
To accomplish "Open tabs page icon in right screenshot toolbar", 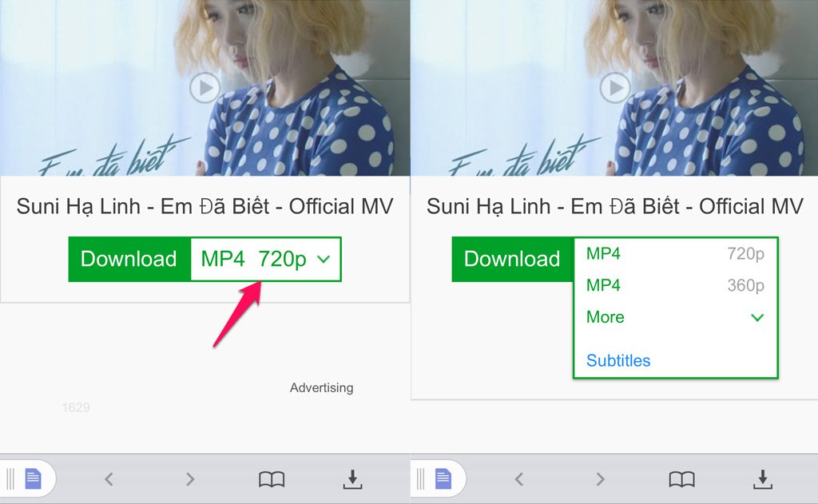I will point(443,478).
